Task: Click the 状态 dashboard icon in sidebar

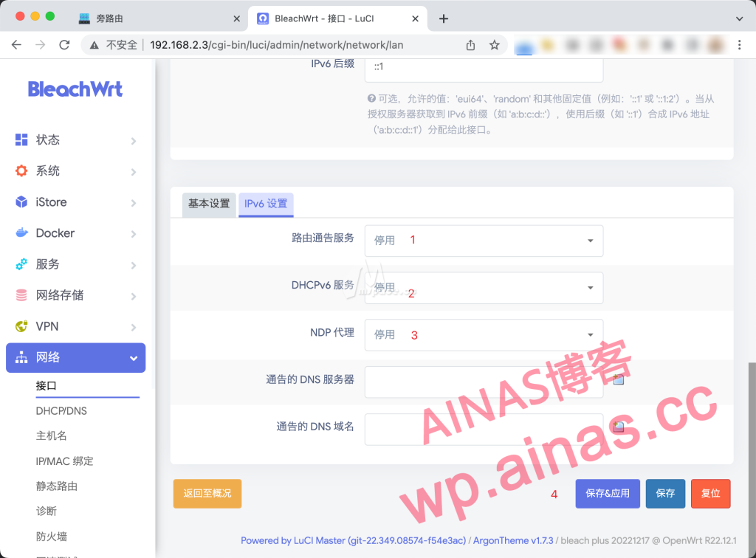Action: pos(21,139)
